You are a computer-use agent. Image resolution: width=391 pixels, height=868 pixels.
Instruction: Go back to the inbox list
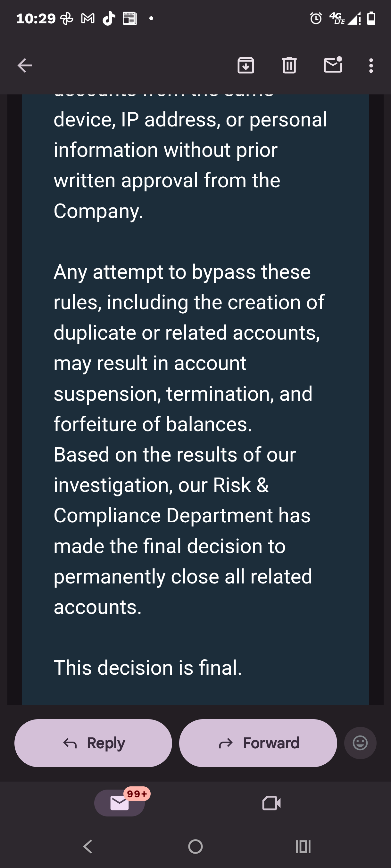click(25, 65)
